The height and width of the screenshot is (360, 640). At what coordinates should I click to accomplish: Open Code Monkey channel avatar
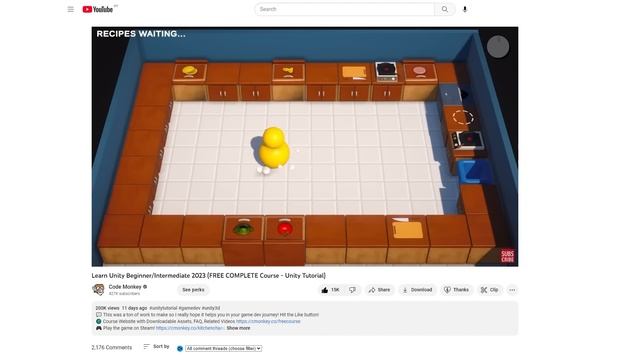pyautogui.click(x=98, y=289)
